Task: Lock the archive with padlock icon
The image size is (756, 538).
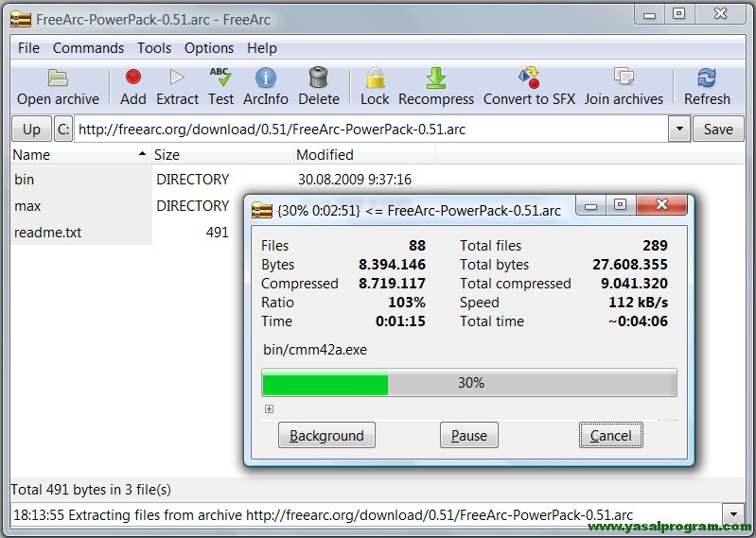Action: (x=375, y=78)
